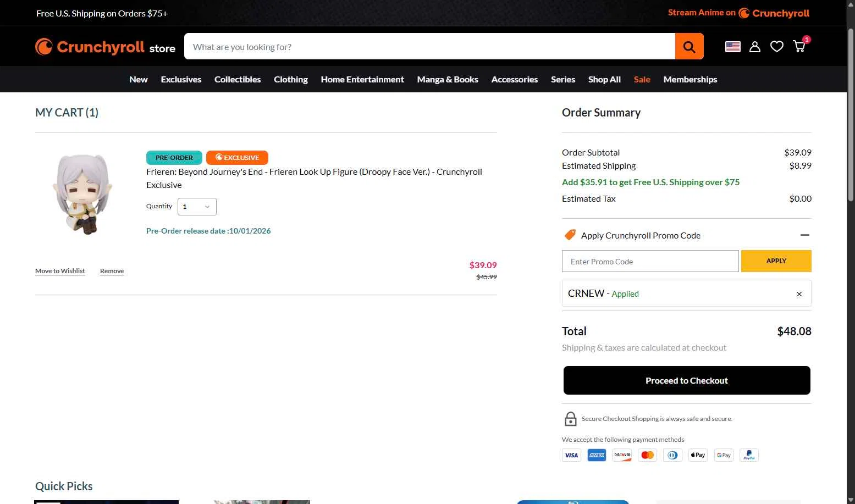Remove the CRNEW applied promo code

[799, 294]
